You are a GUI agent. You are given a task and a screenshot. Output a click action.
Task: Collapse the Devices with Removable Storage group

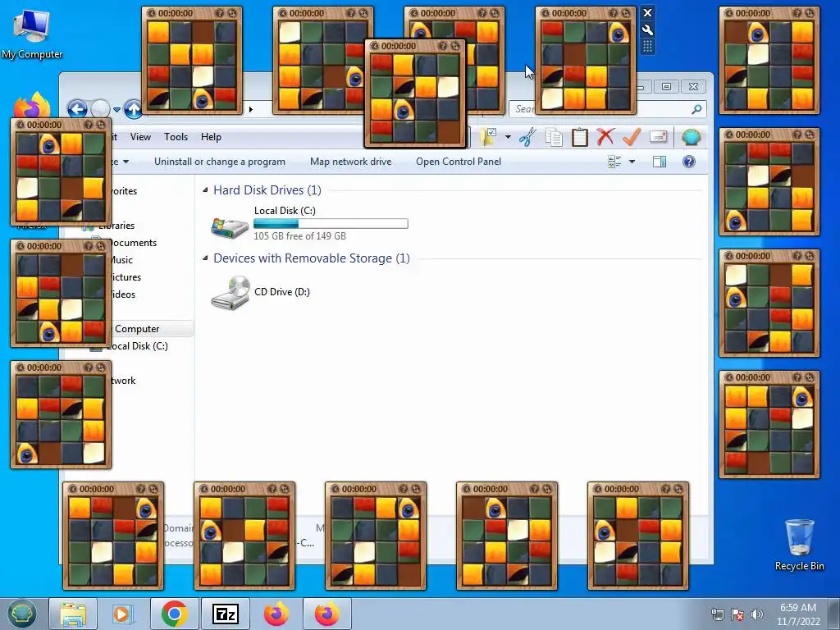pyautogui.click(x=205, y=258)
